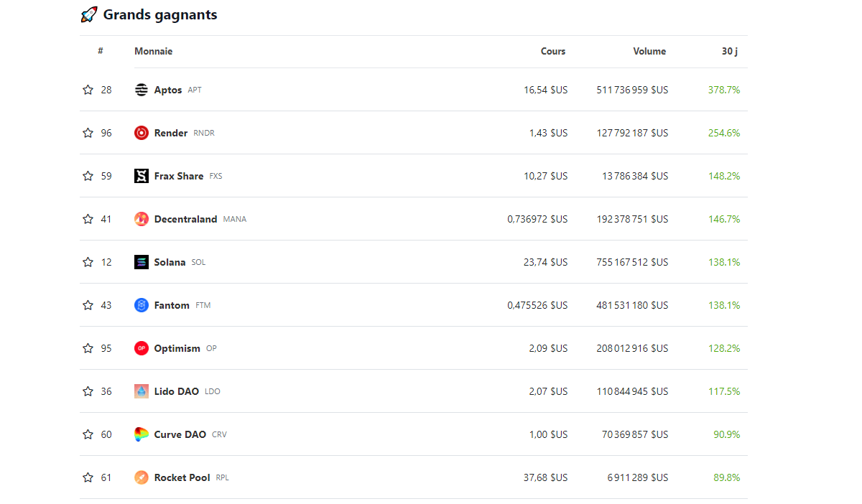Click the Fantom logo icon
Viewport: 862px width, 504px height.
(142, 305)
